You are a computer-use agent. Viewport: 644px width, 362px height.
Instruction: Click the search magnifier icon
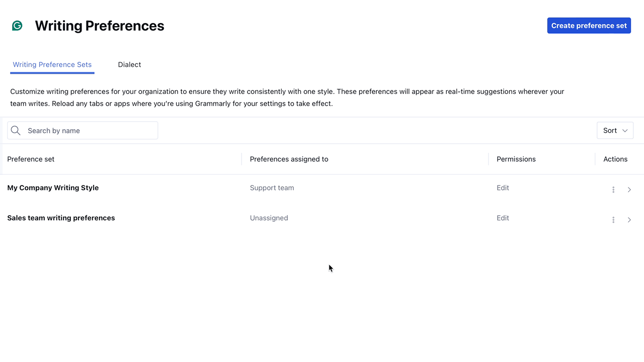pos(16,131)
